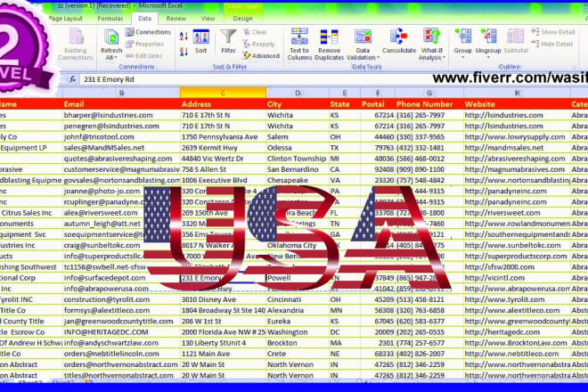
Task: Click the insert function fx icon
Action: point(72,79)
